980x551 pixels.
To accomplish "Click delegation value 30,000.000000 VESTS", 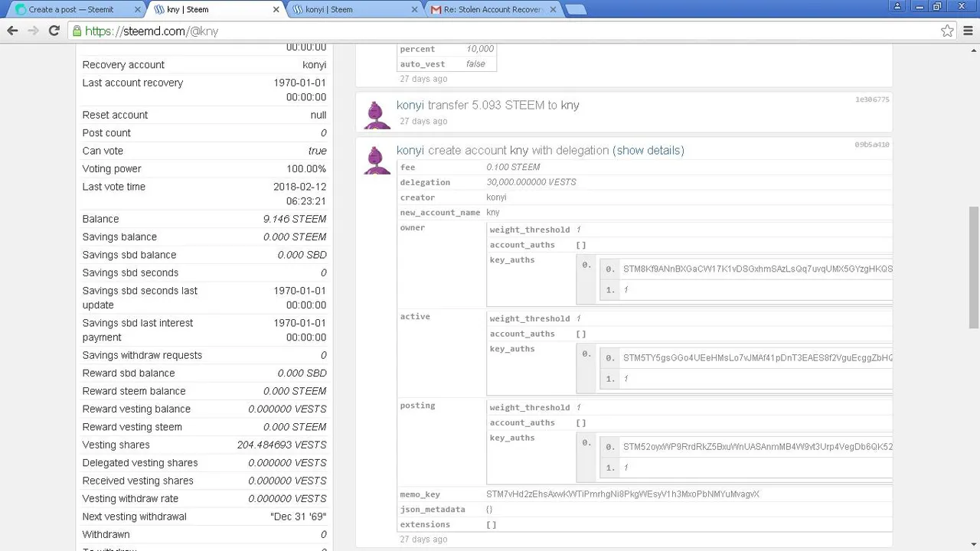I will [531, 182].
